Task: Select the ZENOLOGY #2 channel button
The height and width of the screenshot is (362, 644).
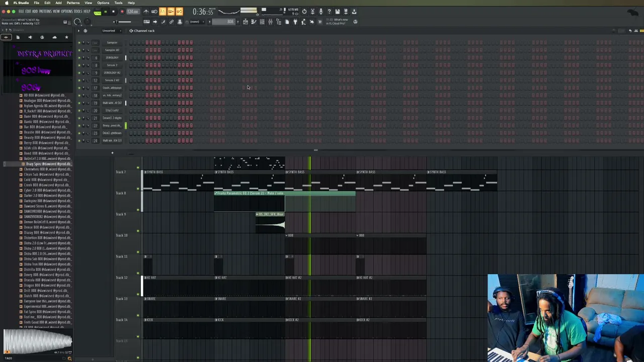Action: tap(112, 73)
